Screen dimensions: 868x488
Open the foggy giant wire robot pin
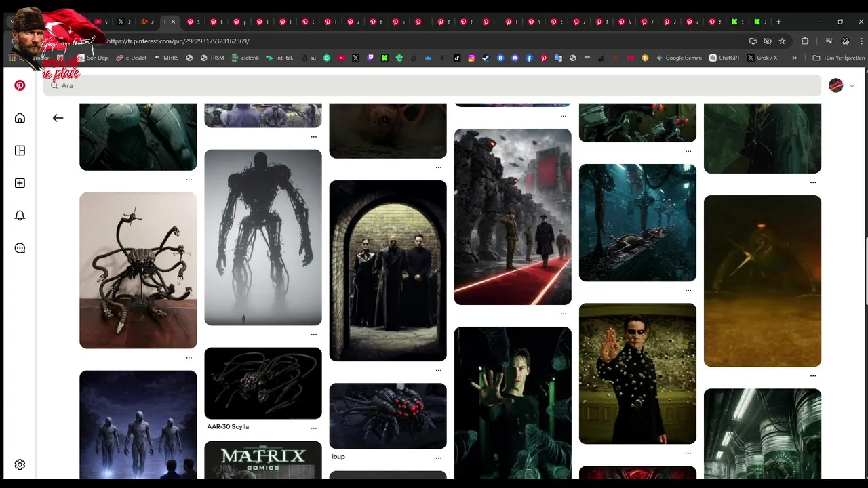point(263,237)
